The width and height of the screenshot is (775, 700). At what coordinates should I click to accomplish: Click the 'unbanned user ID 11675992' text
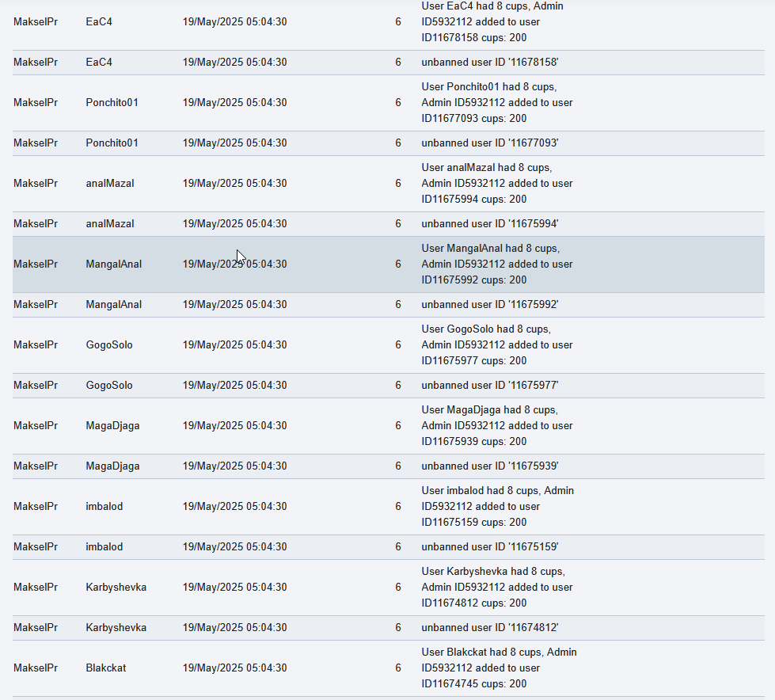490,305
